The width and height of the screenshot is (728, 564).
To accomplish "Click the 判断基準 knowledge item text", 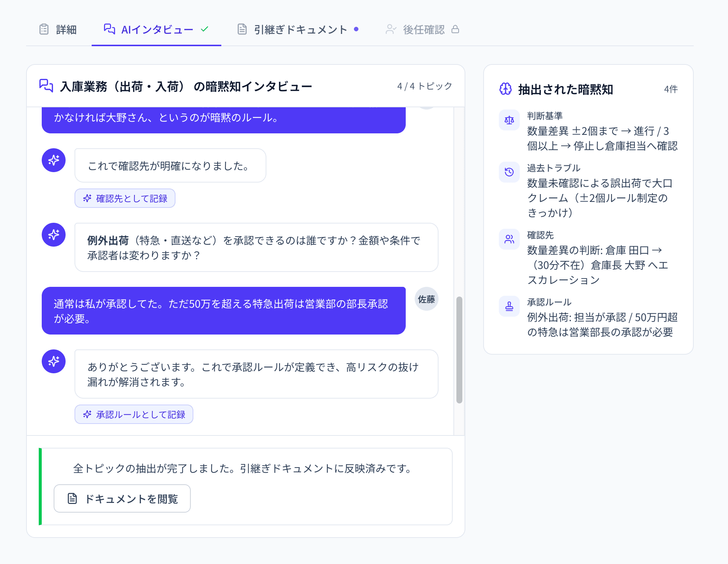I will (602, 131).
